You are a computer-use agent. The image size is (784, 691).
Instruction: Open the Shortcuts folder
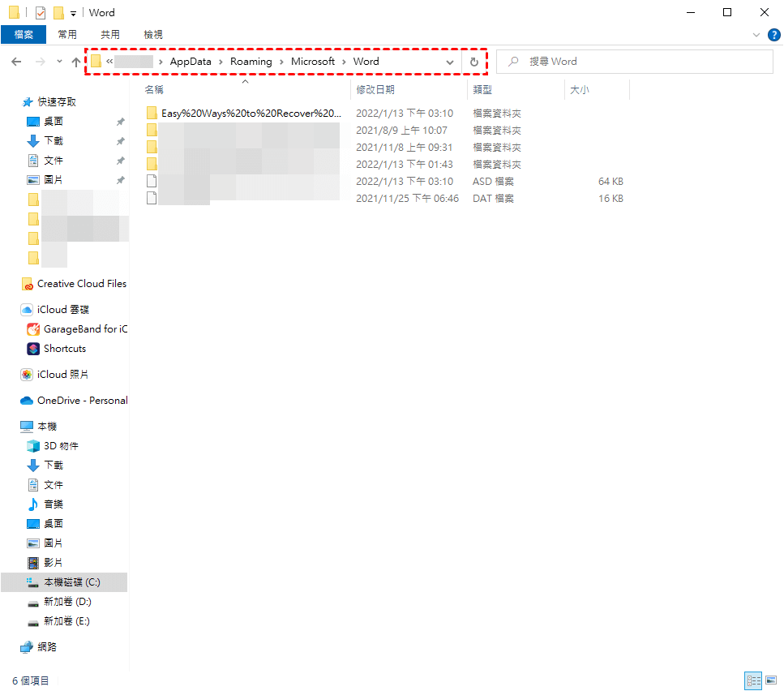click(65, 349)
